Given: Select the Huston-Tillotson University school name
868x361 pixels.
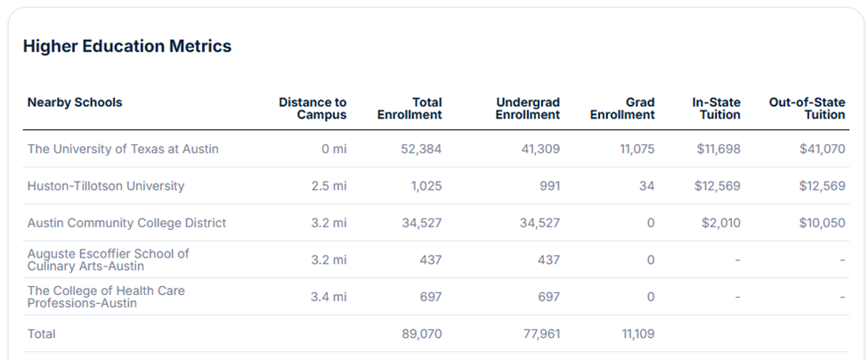Looking at the screenshot, I should click(x=106, y=186).
